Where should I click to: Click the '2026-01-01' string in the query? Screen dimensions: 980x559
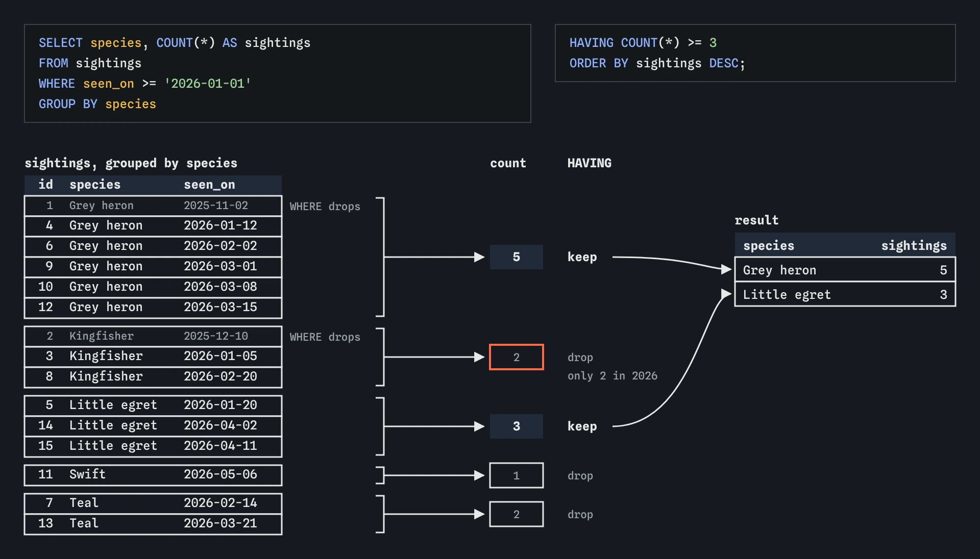[207, 84]
